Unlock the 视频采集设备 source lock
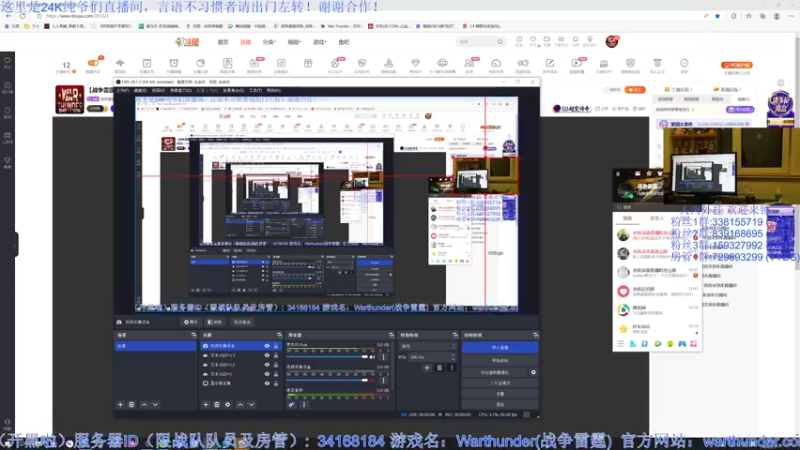 [x=276, y=346]
